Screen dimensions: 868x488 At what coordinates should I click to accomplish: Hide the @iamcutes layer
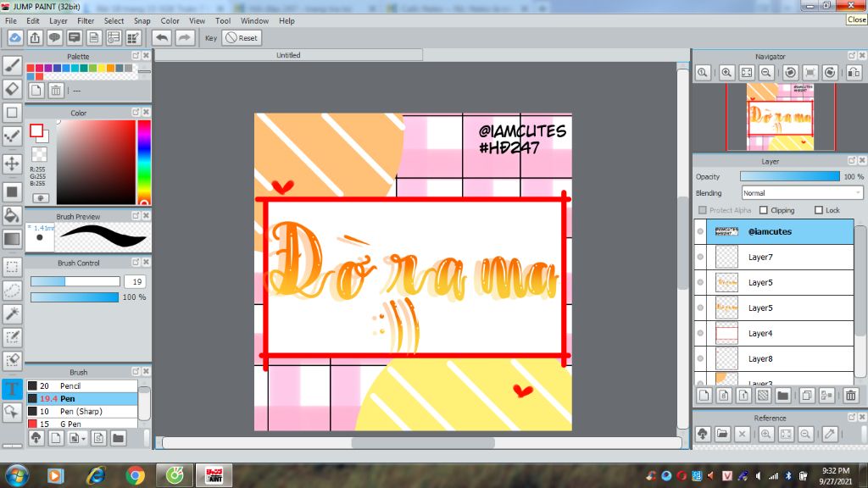pyautogui.click(x=700, y=232)
